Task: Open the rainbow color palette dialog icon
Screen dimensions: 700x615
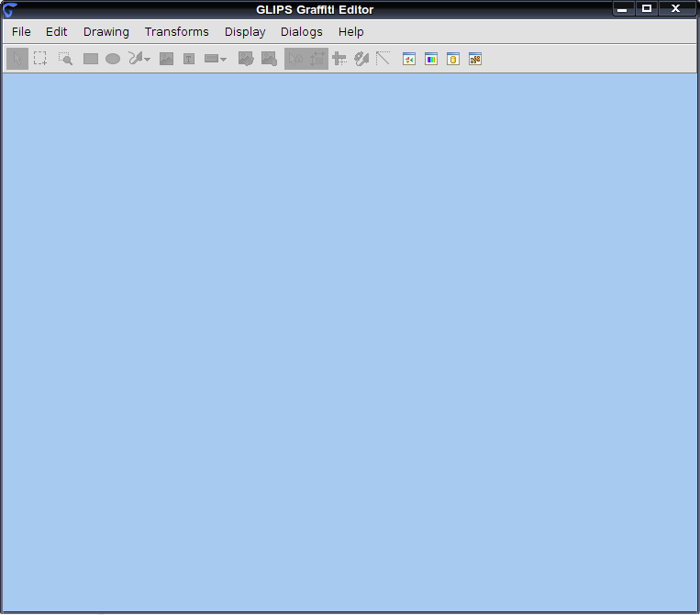Action: click(431, 59)
